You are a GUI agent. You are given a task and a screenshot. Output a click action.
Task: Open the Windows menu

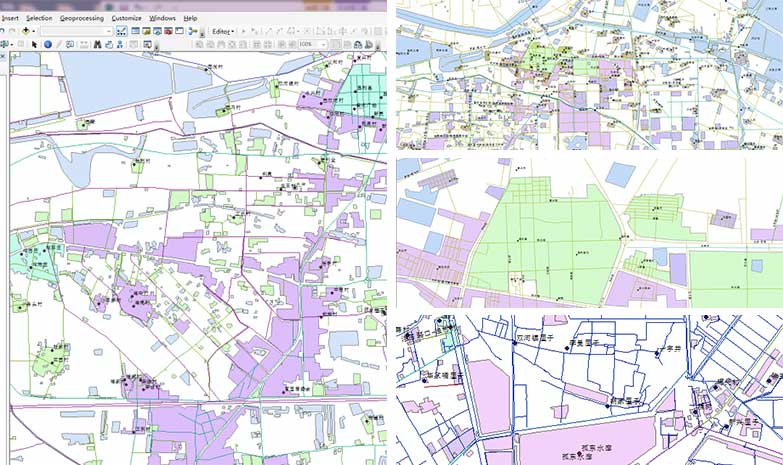(x=162, y=18)
